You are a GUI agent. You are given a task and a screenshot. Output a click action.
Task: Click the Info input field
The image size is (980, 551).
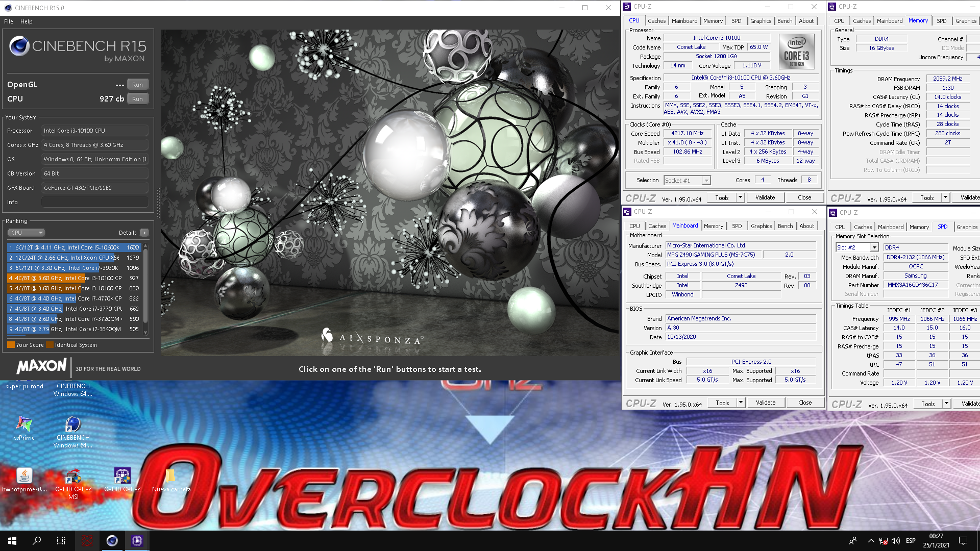click(x=95, y=202)
